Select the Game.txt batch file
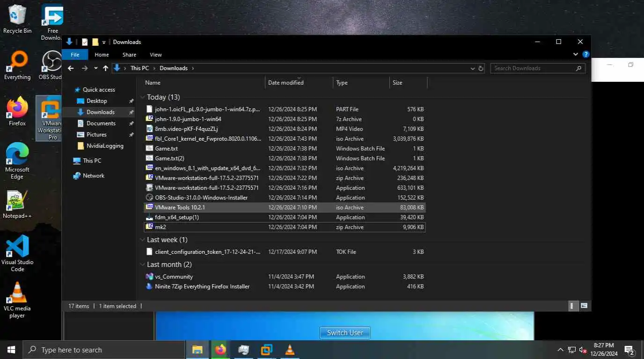The height and width of the screenshot is (359, 644). coord(285,149)
